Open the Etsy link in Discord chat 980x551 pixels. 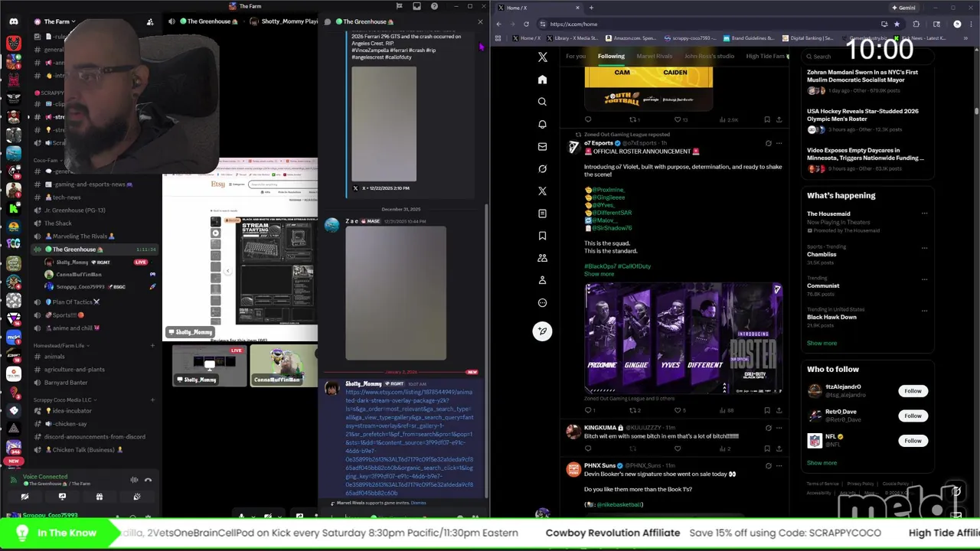pyautogui.click(x=410, y=442)
